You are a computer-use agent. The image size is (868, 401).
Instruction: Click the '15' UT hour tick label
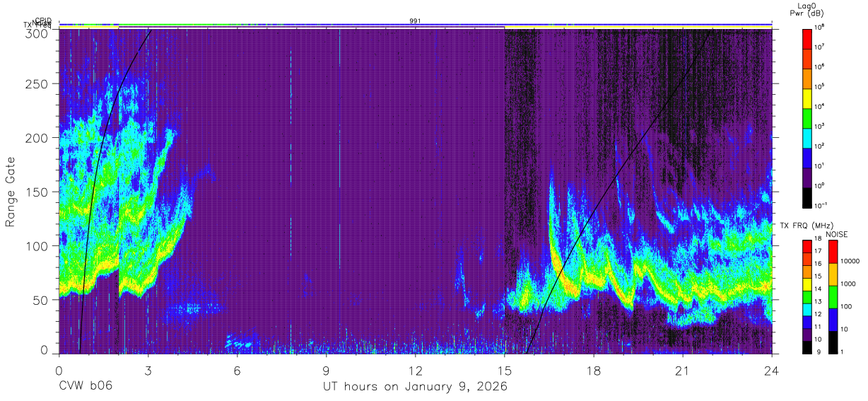tap(505, 370)
